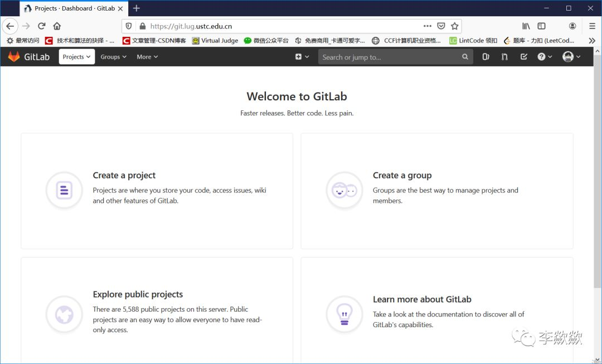The width and height of the screenshot is (602, 364).
Task: Click the browser forward arrow
Action: (x=26, y=26)
